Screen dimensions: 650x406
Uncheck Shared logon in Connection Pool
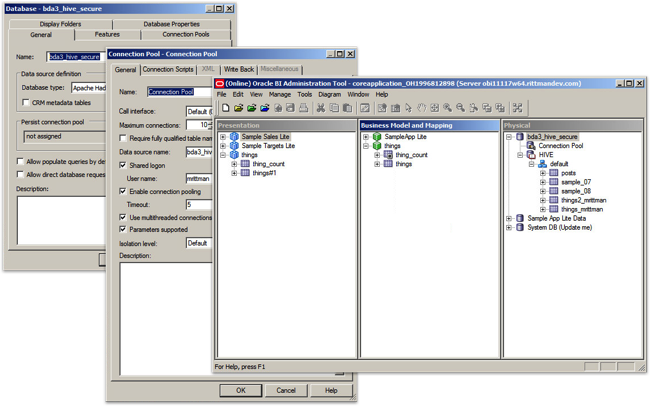coord(123,165)
